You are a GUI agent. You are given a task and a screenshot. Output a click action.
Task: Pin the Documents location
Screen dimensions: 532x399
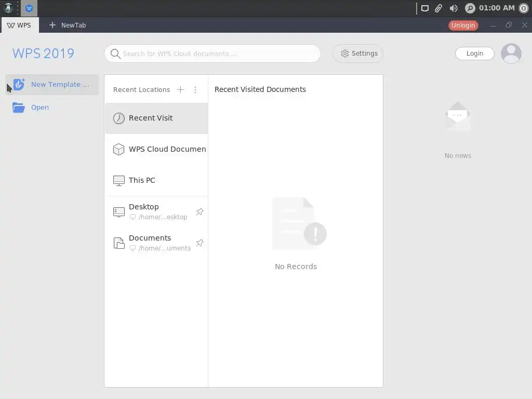(200, 243)
